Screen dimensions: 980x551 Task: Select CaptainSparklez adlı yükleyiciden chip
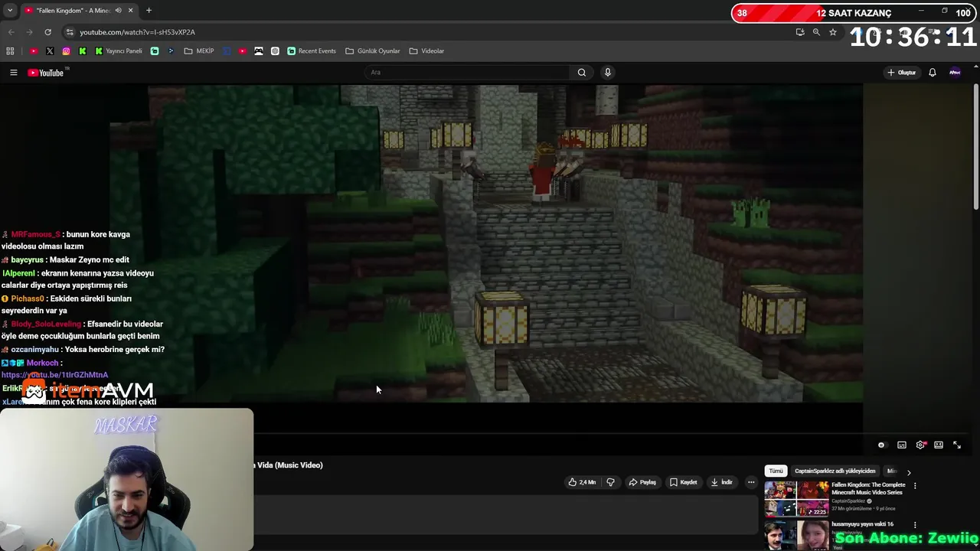835,471
